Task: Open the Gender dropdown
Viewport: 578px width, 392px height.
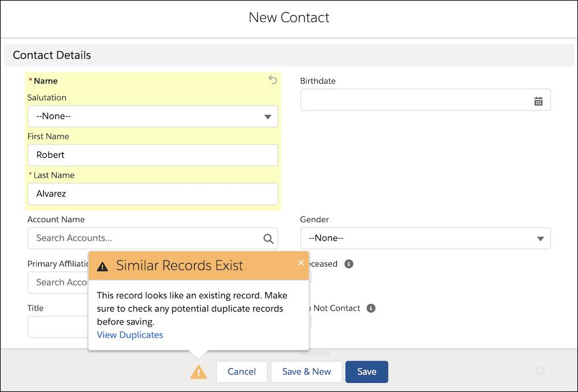Action: click(x=425, y=238)
